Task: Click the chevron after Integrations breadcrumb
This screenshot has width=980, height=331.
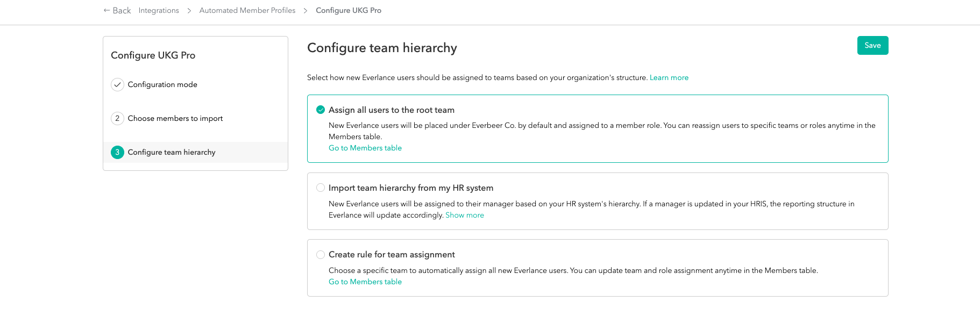Action: click(188, 10)
